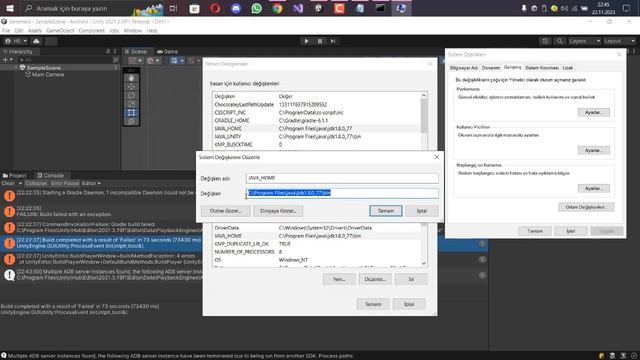
Task: Open the Layout dropdown
Action: click(619, 41)
